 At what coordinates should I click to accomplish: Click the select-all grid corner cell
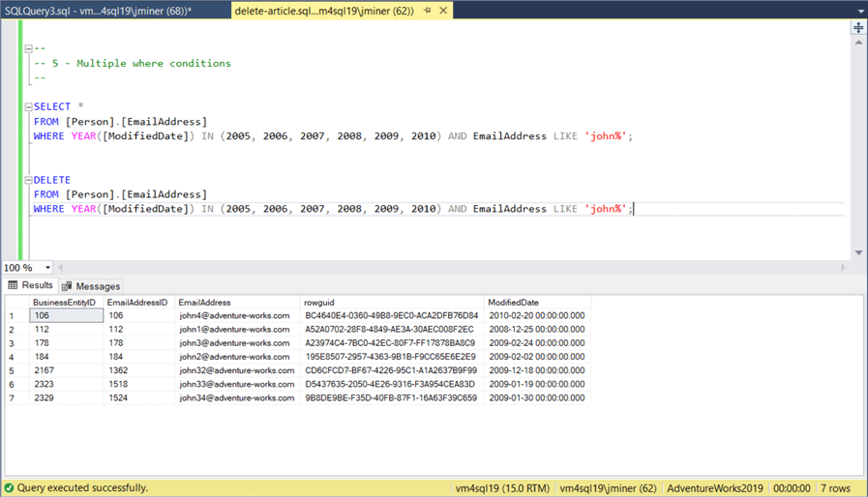tap(16, 303)
